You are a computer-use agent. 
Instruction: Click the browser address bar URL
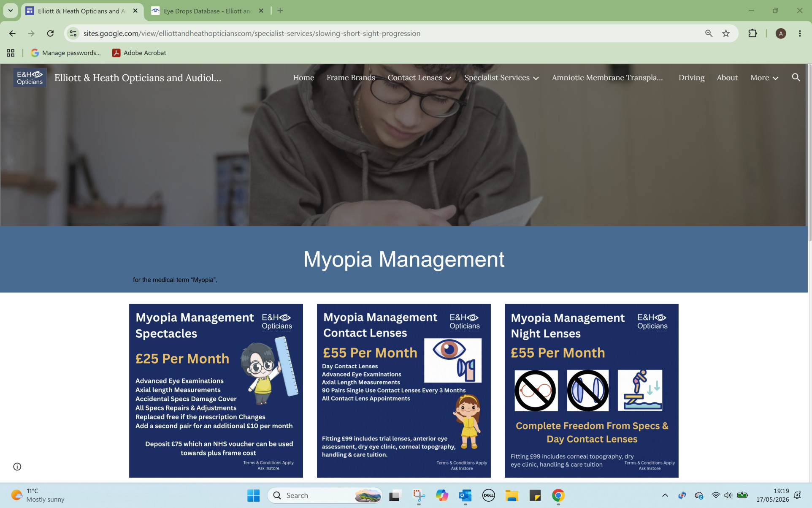252,33
